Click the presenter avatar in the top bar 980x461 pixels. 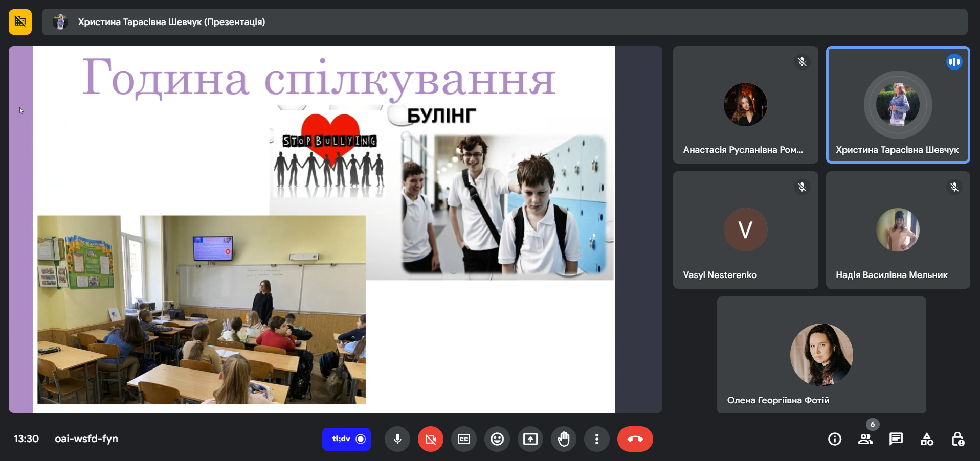click(60, 22)
